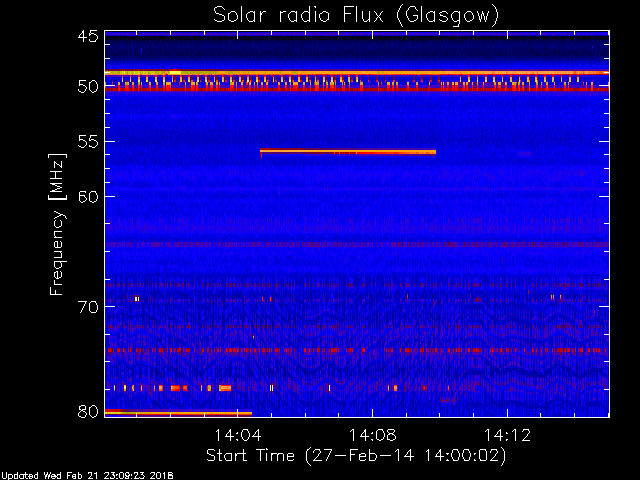Click the 55 frequency tick label

tap(88, 142)
